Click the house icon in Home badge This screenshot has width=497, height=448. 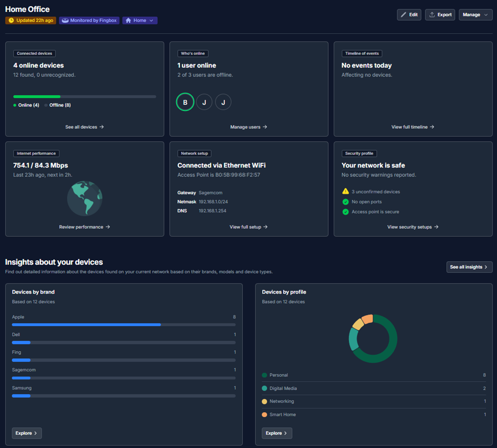coord(129,20)
